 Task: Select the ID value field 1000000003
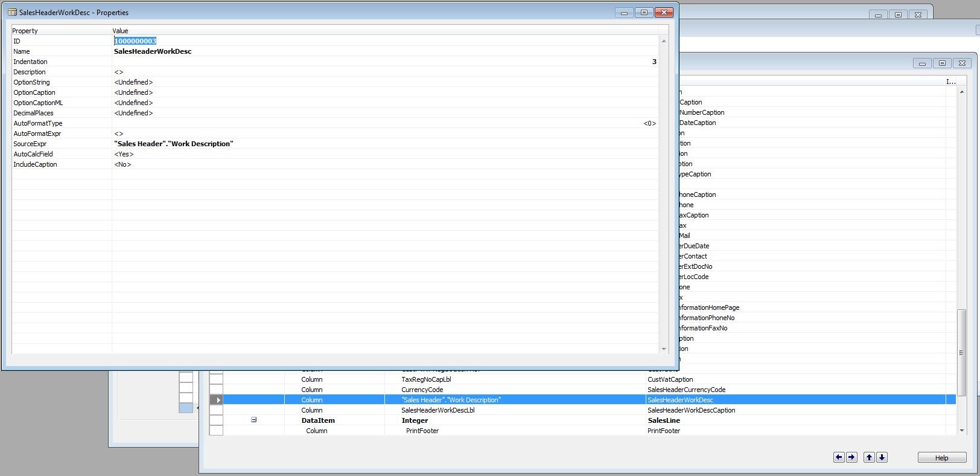pyautogui.click(x=135, y=41)
